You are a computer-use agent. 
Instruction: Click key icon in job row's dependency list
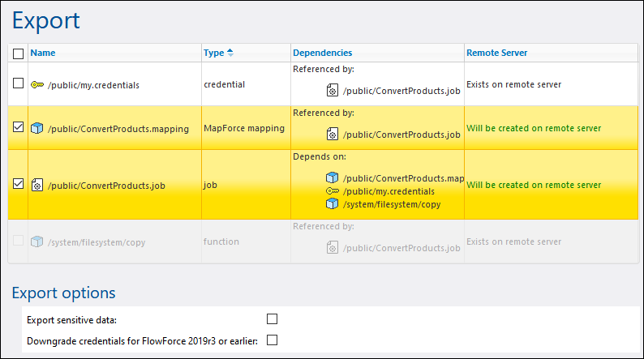(x=332, y=190)
